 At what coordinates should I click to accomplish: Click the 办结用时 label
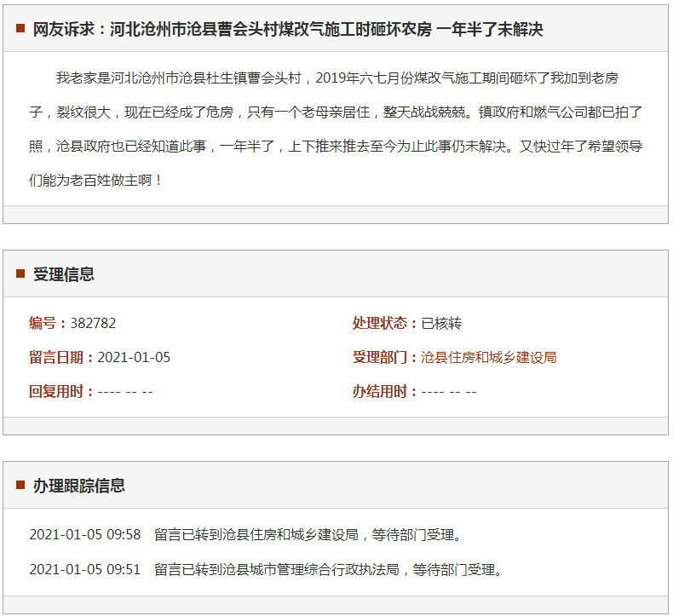(x=385, y=391)
